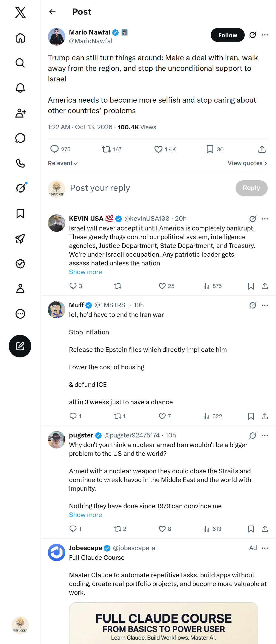The width and height of the screenshot is (276, 644).
Task: Expand the Relevant reply sort dropdown
Action: [x=63, y=163]
